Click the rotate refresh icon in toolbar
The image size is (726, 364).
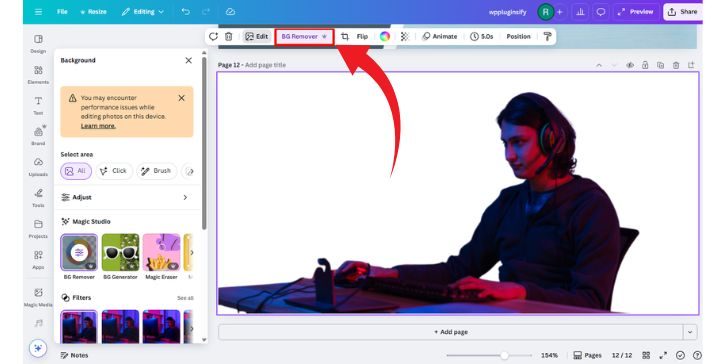tap(213, 37)
